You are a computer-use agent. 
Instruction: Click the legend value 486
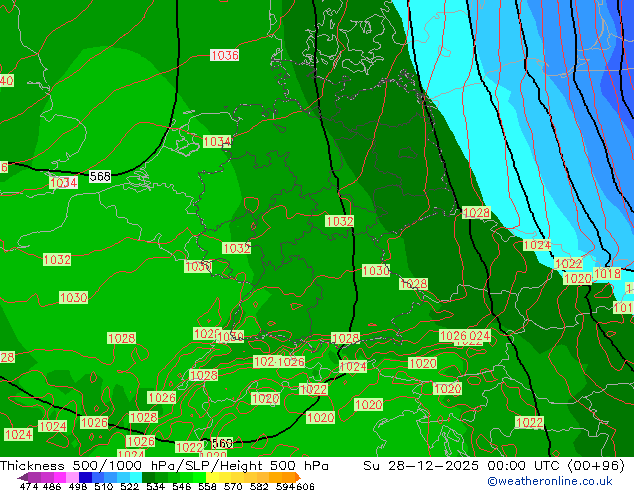tap(52, 486)
